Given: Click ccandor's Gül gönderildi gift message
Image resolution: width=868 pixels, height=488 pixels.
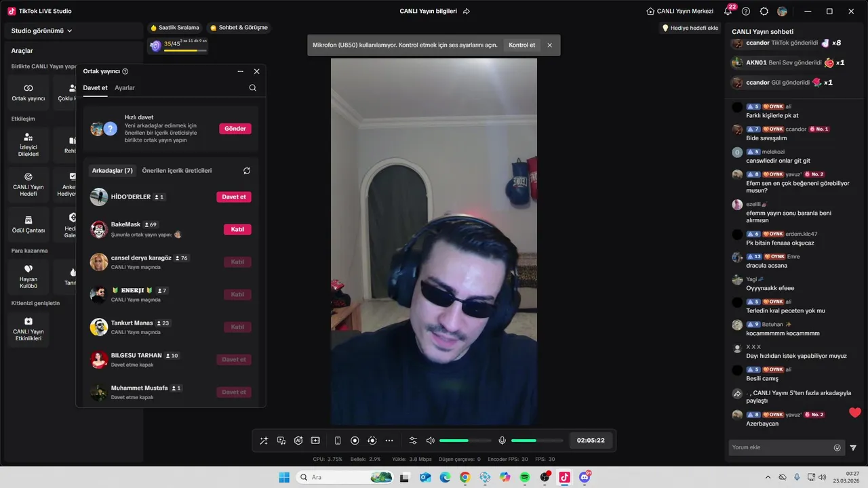Looking at the screenshot, I should pos(783,83).
